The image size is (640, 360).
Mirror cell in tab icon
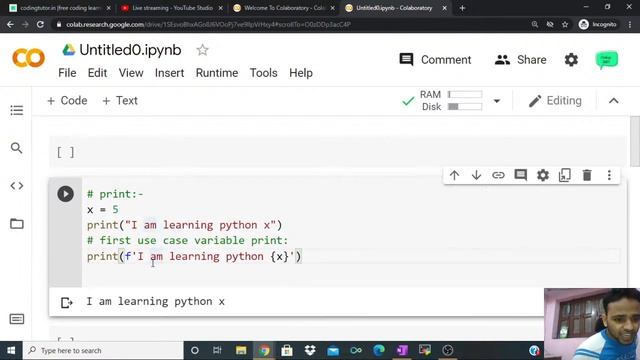click(565, 176)
